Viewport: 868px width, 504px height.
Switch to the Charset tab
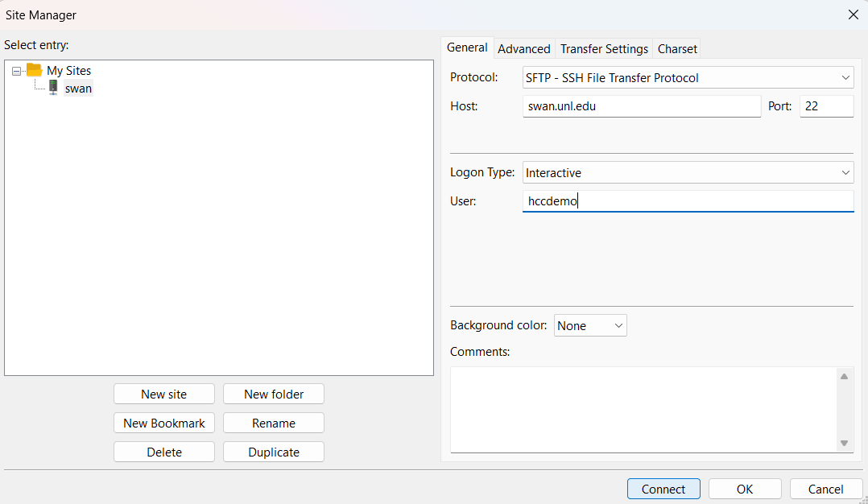[676, 48]
